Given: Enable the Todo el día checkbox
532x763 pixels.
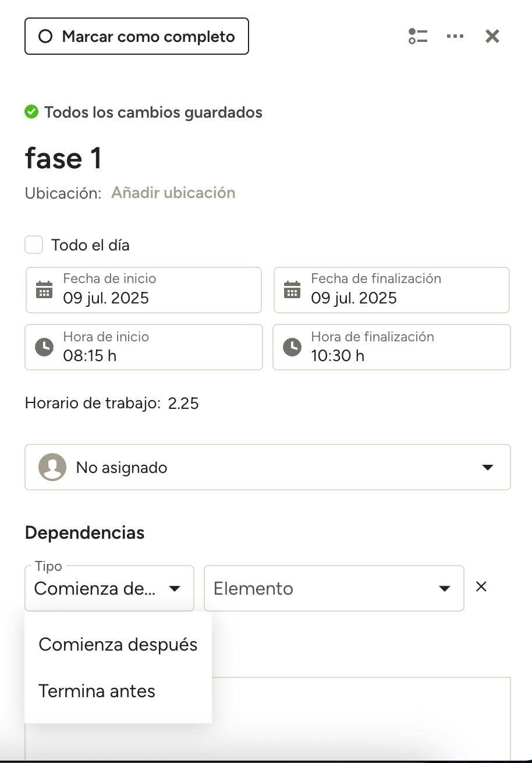Looking at the screenshot, I should (34, 245).
